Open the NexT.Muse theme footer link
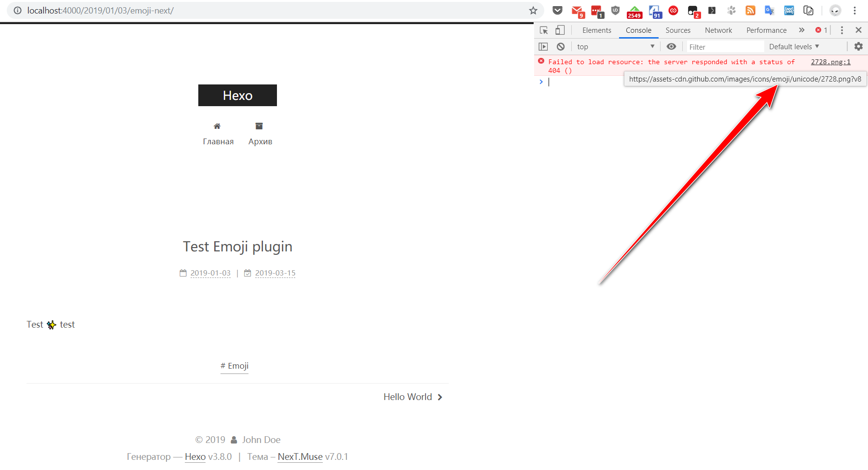This screenshot has height=470, width=868. pos(300,456)
